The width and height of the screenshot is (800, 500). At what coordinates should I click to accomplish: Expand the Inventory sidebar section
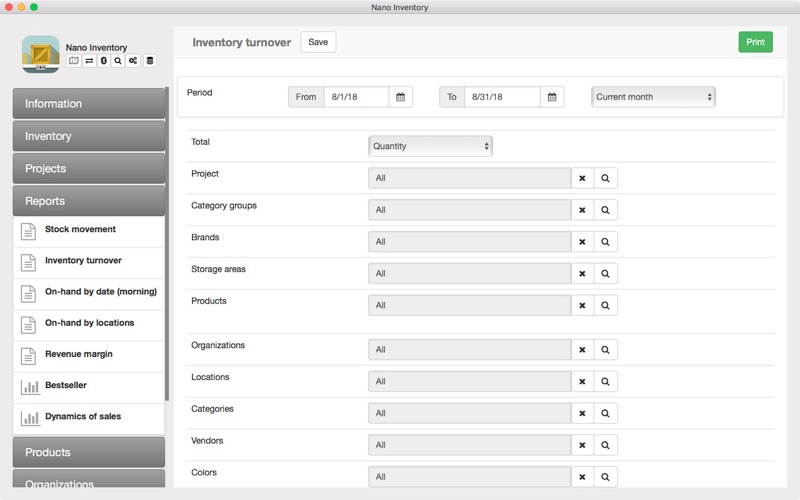point(88,136)
